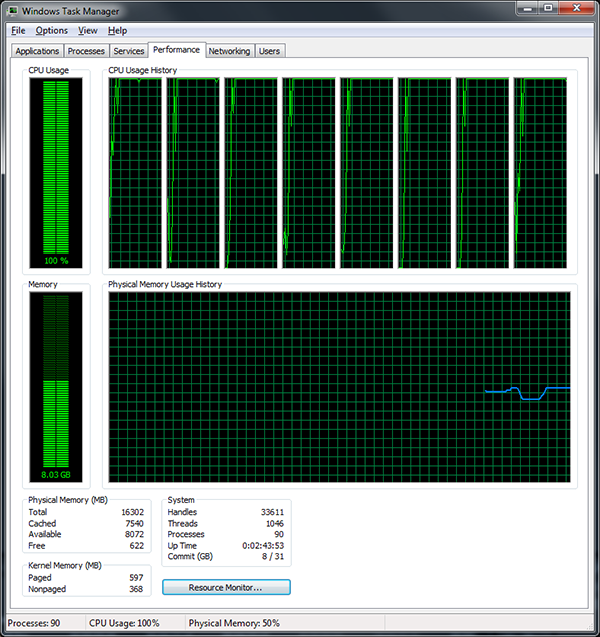
Task: Switch to the Users tab
Action: 269,51
